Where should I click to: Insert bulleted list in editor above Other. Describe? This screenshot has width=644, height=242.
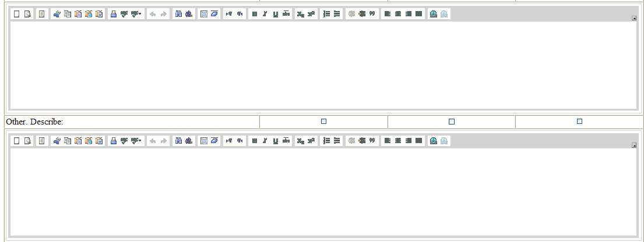pyautogui.click(x=337, y=14)
